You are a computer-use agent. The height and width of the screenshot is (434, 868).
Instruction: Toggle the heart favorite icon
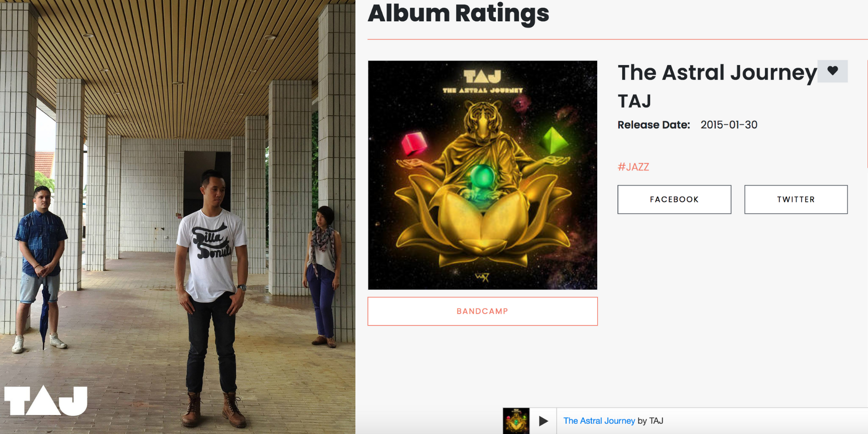(x=832, y=71)
